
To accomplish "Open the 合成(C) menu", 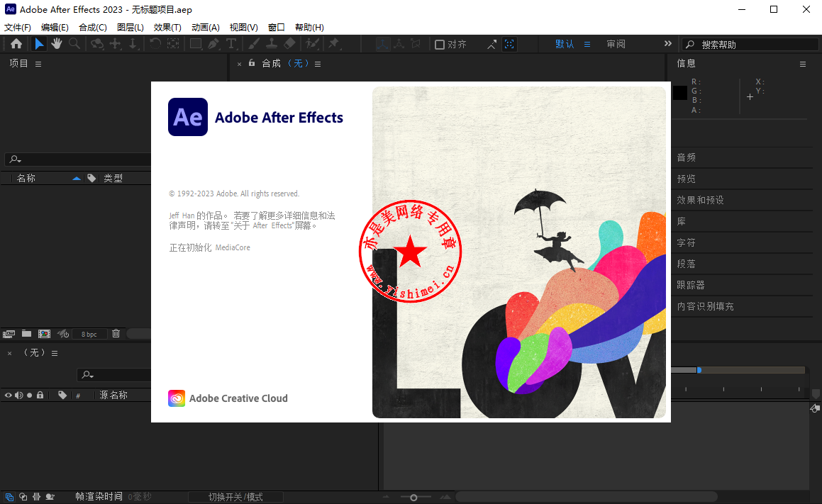I will 93,27.
